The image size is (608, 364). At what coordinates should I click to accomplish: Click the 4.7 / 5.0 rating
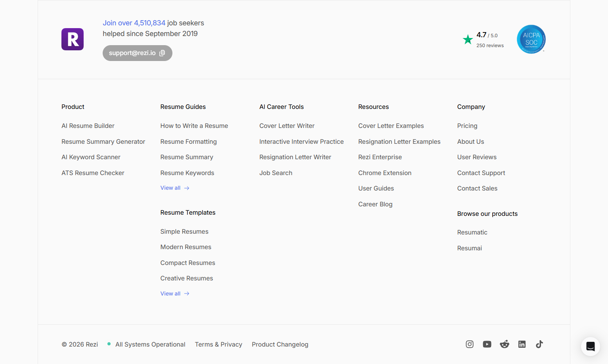(x=487, y=35)
